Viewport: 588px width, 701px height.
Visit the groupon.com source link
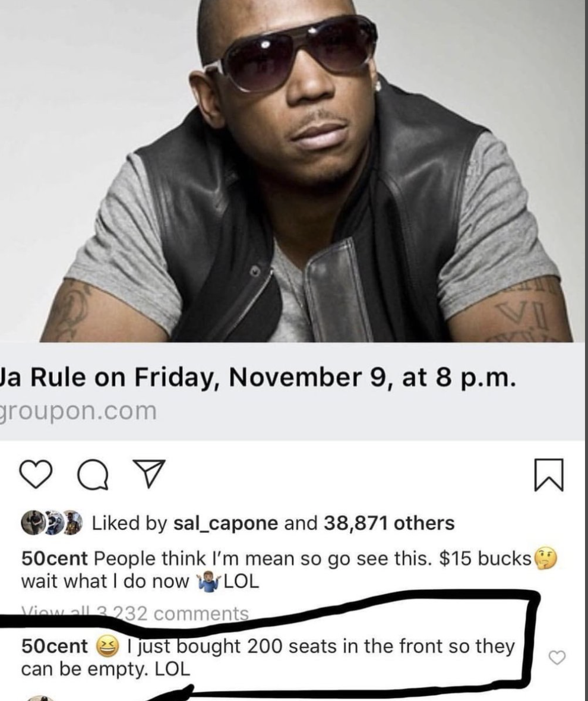tap(78, 411)
